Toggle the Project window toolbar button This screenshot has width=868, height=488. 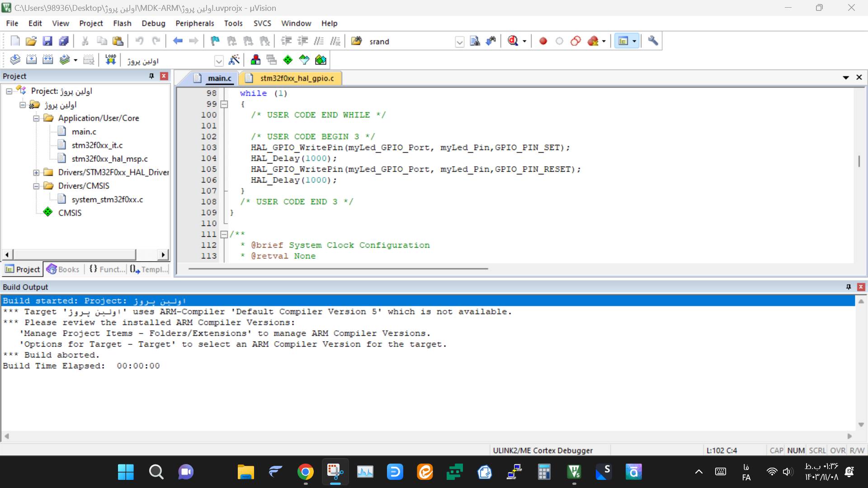[x=623, y=41]
